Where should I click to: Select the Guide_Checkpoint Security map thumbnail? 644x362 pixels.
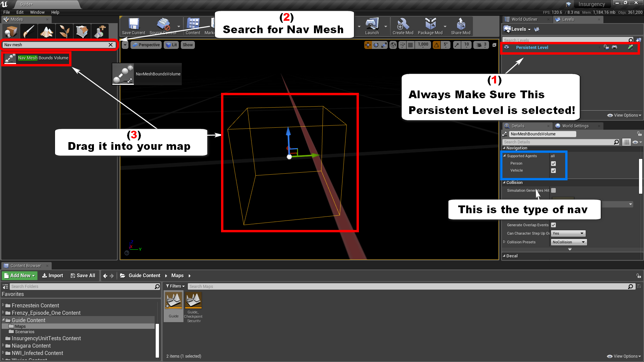pyautogui.click(x=194, y=307)
